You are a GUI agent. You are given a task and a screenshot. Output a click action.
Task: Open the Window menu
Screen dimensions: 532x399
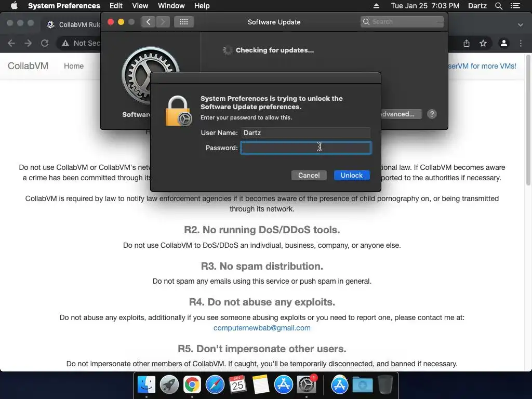tap(171, 6)
